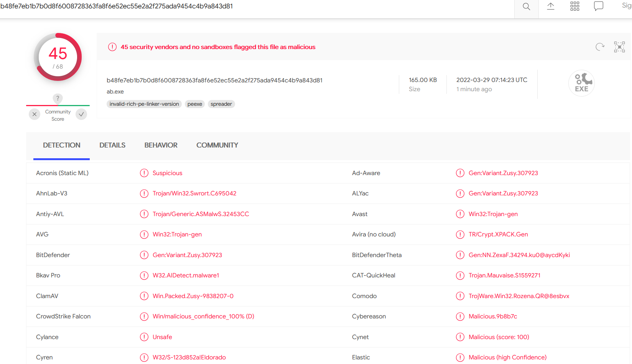Click the alert icon beside Trojan/Win32.Swrort.C695042

[144, 193]
